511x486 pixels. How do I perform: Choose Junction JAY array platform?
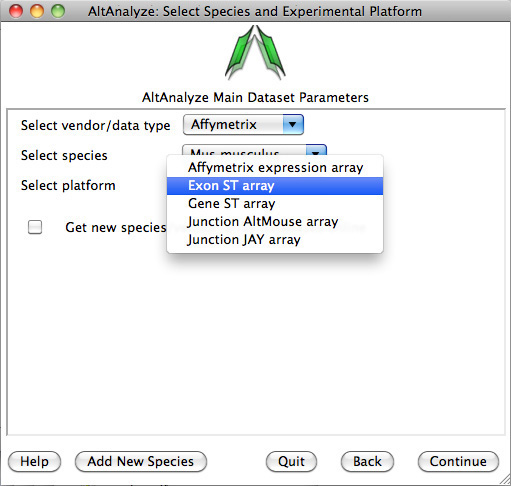[x=275, y=240]
